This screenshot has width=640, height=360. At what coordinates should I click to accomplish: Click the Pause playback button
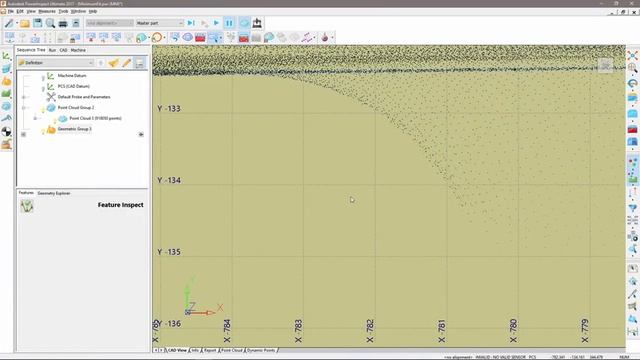click(229, 23)
